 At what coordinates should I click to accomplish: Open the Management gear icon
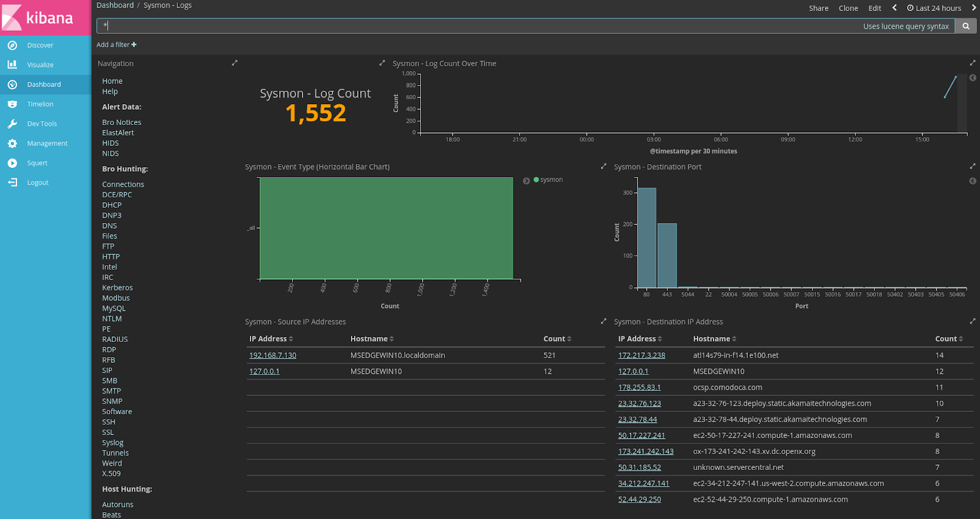coord(12,143)
